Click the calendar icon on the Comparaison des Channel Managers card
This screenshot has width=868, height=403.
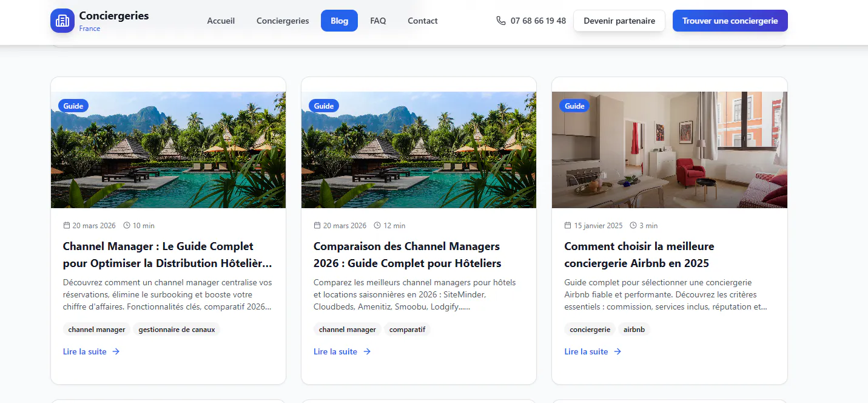tap(317, 225)
